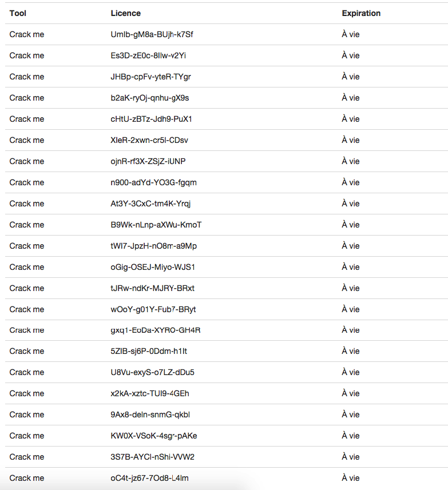Select licence U8Vu-exyS-o7LZ-dDu5
Image resolution: width=448 pixels, height=490 pixels.
(153, 372)
